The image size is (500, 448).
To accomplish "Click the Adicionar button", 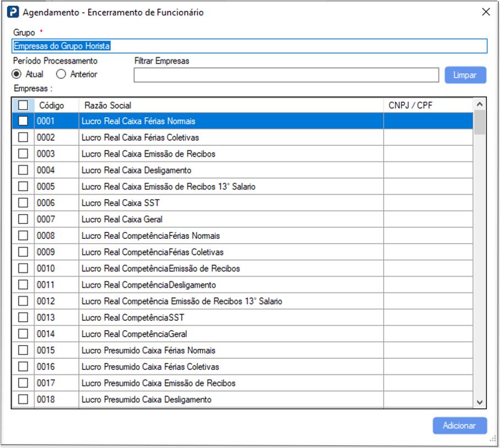I will [x=459, y=425].
